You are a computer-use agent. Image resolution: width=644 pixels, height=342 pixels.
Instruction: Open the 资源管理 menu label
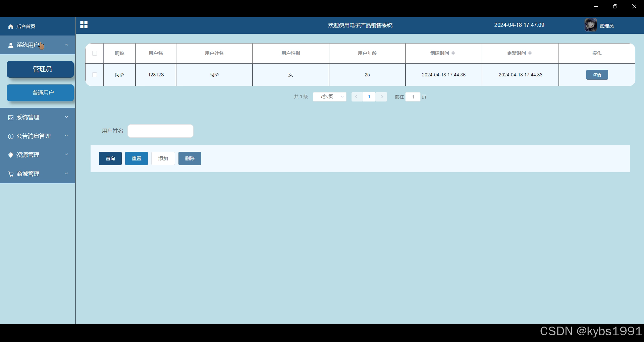pyautogui.click(x=28, y=155)
